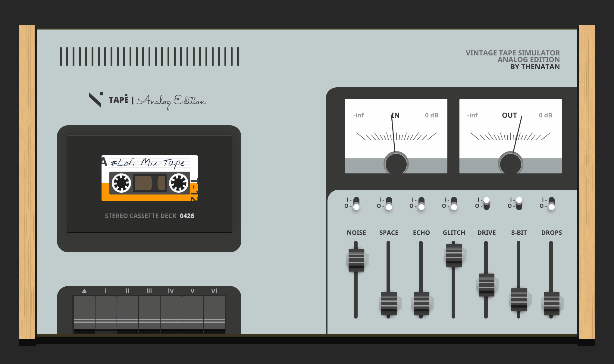
Task: Enable the DROPS effect switch
Action: 552,204
